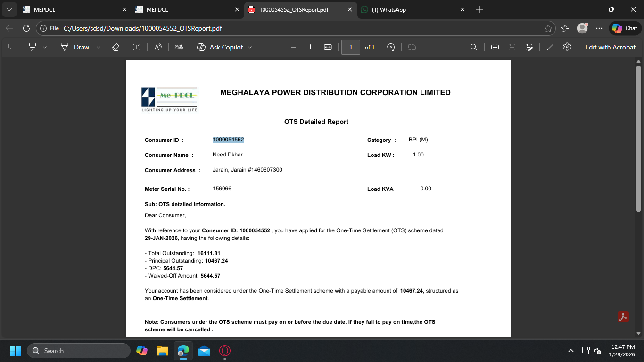
Task: Close the WhatsApp tab
Action: coord(462,9)
